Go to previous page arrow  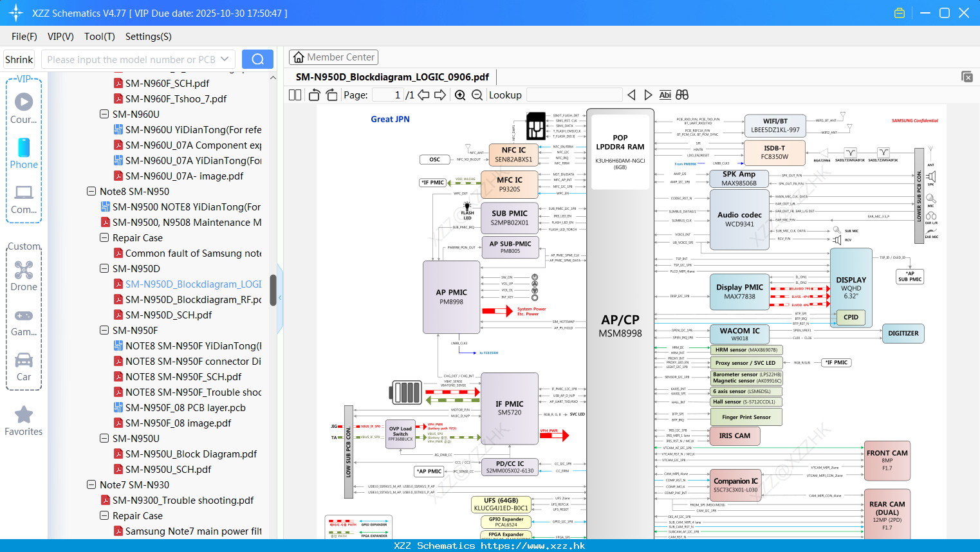click(x=423, y=95)
